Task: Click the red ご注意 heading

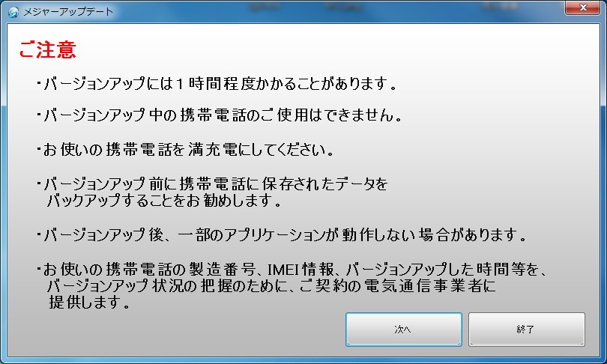Action: [48, 49]
